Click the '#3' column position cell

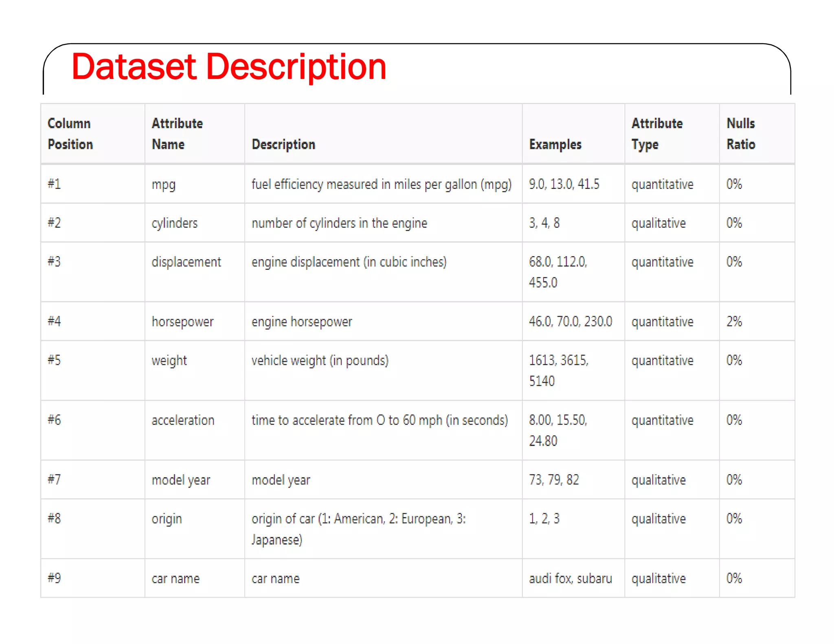pyautogui.click(x=93, y=272)
